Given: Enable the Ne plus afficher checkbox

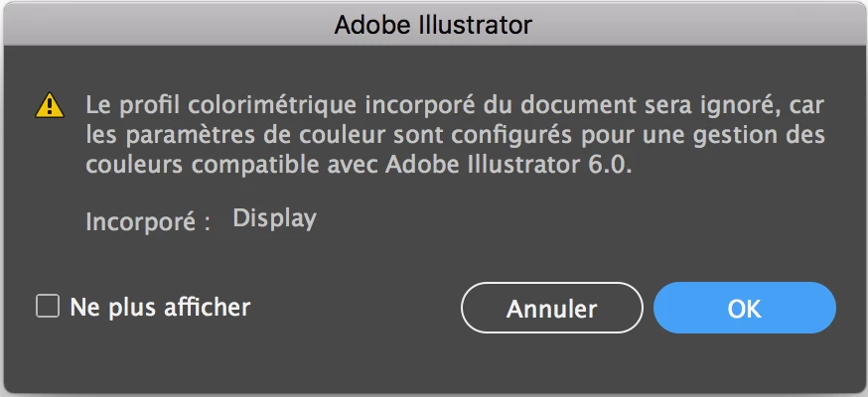Looking at the screenshot, I should point(48,307).
